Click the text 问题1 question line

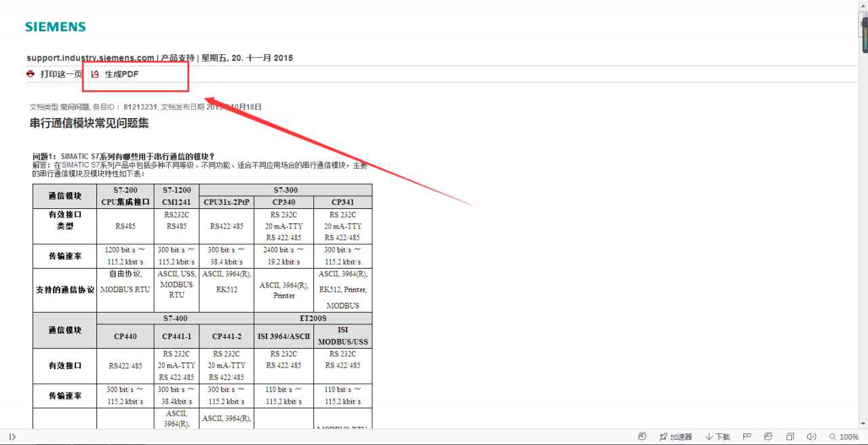coord(123,156)
